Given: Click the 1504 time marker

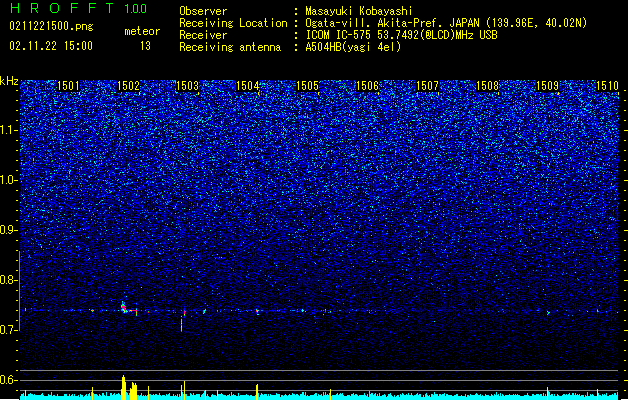Looking at the screenshot, I should (248, 86).
